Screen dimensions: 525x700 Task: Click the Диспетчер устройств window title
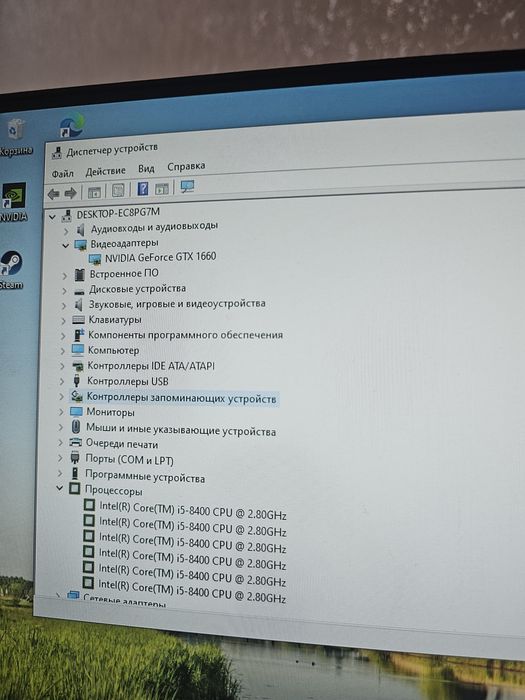pos(112,150)
